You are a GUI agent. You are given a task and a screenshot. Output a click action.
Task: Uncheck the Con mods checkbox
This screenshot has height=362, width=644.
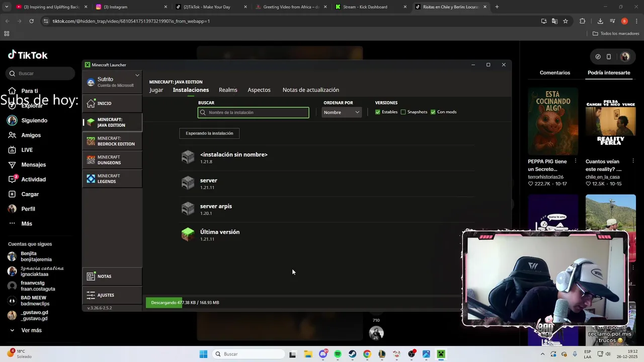click(x=433, y=112)
